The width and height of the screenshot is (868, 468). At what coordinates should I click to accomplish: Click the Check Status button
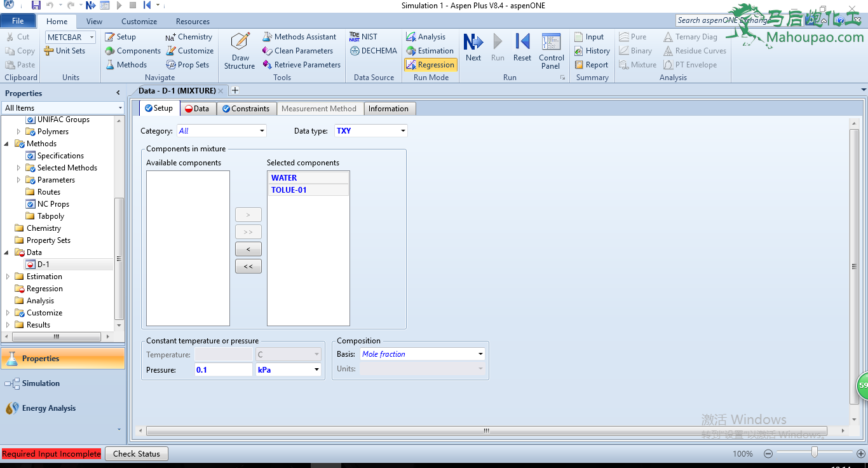[x=137, y=453]
